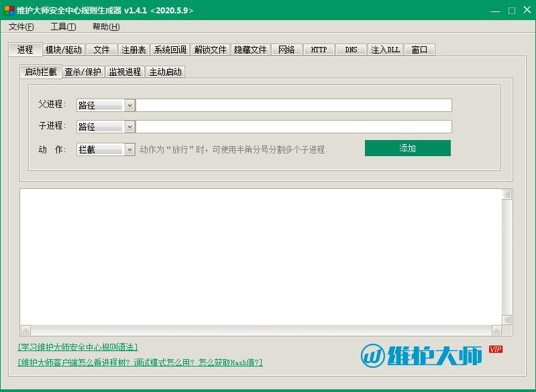Switch to the 隐藏文件 tab
Screen dimensions: 536x392
251,50
